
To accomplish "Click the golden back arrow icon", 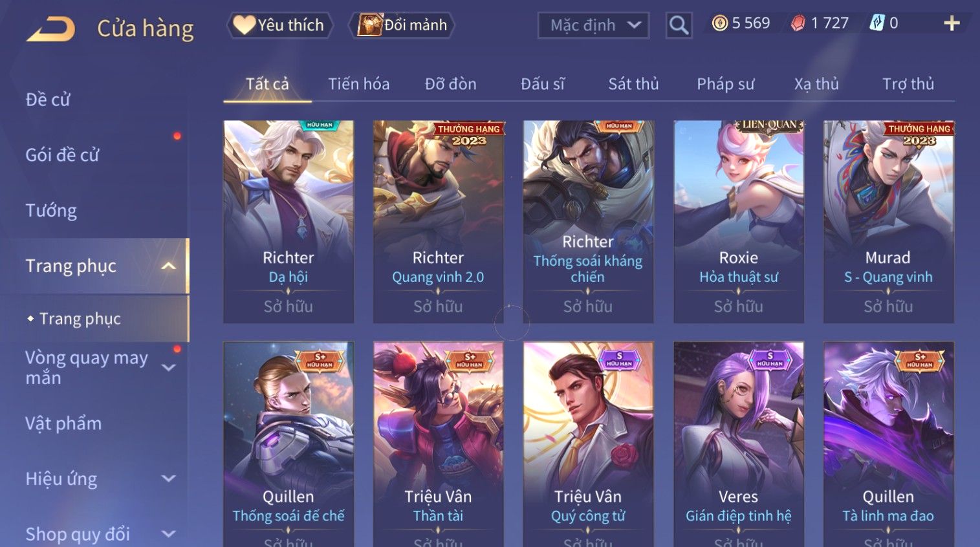I will click(x=50, y=28).
